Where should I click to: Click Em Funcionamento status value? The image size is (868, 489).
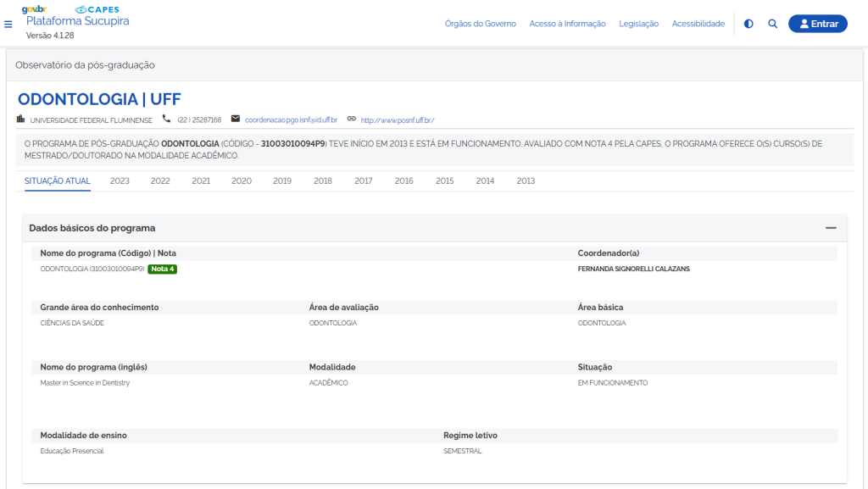pyautogui.click(x=613, y=383)
